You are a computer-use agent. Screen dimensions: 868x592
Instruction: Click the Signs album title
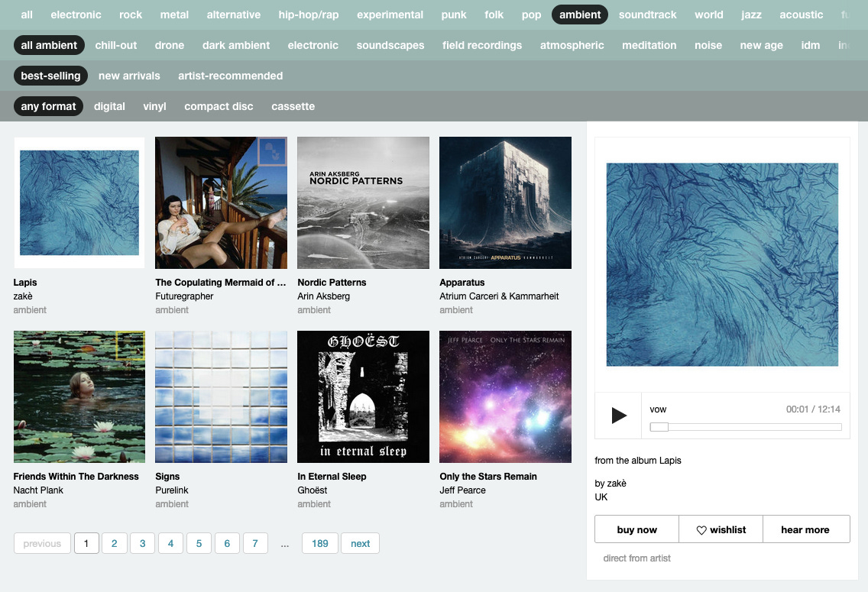[x=167, y=477]
